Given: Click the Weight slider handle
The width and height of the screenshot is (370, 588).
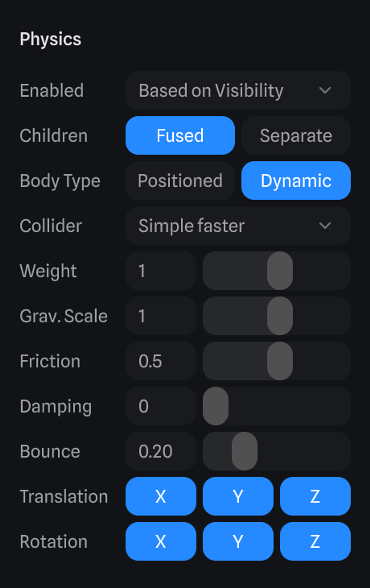Looking at the screenshot, I should (280, 271).
